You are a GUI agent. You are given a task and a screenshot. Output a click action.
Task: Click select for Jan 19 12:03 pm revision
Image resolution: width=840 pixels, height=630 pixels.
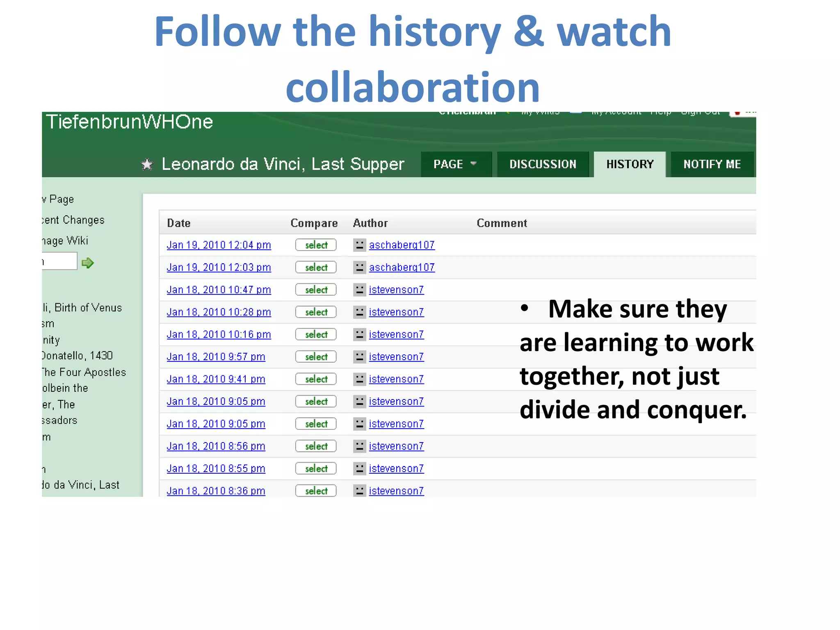coord(316,267)
